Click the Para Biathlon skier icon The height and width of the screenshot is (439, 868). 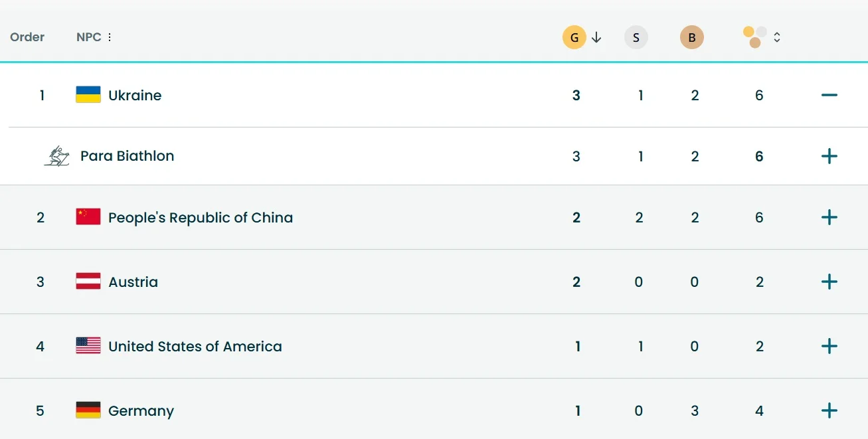click(57, 156)
